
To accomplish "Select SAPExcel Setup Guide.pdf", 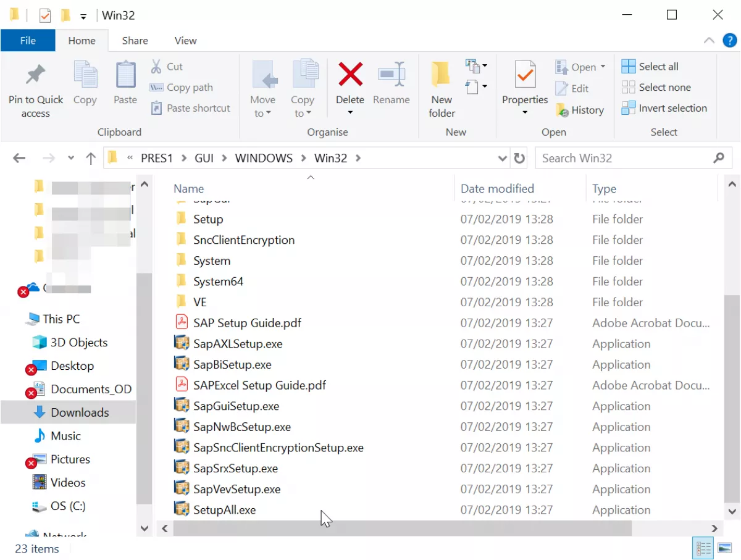I will click(x=259, y=385).
